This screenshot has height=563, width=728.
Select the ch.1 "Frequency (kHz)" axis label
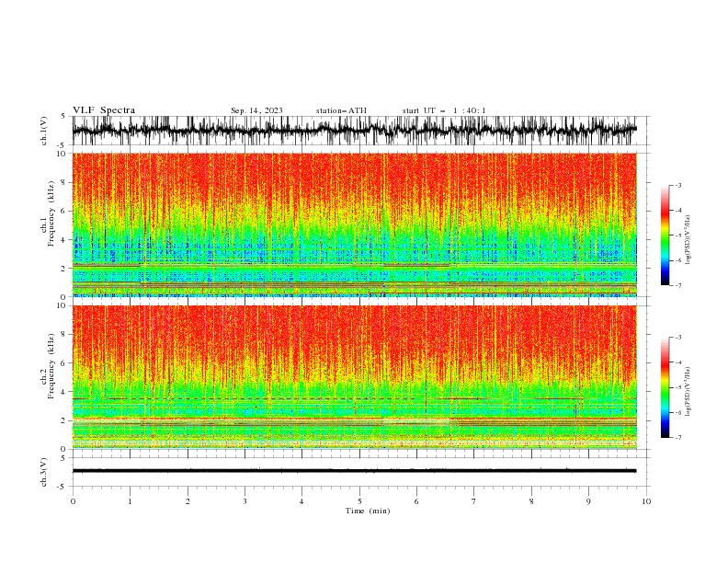(x=51, y=213)
